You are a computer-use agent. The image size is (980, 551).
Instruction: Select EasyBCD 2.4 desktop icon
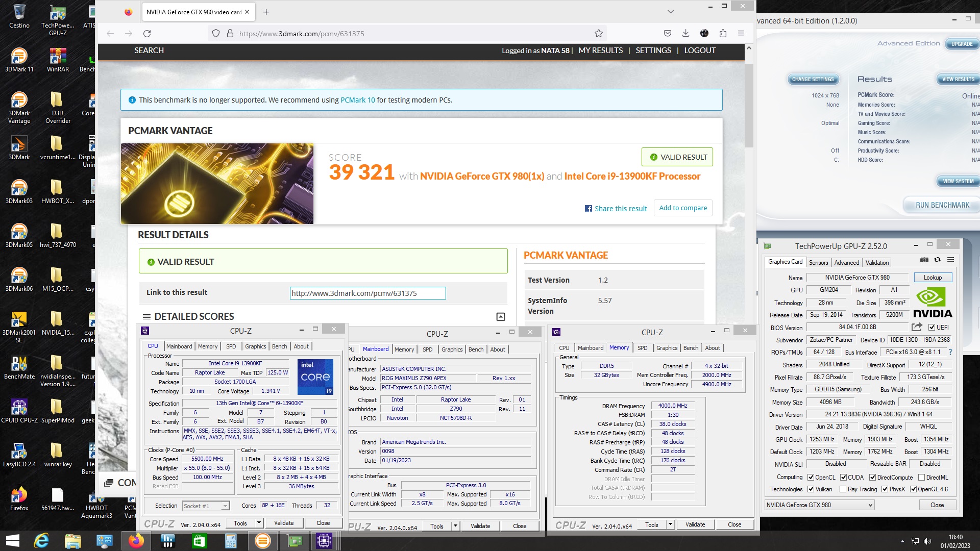(x=19, y=455)
